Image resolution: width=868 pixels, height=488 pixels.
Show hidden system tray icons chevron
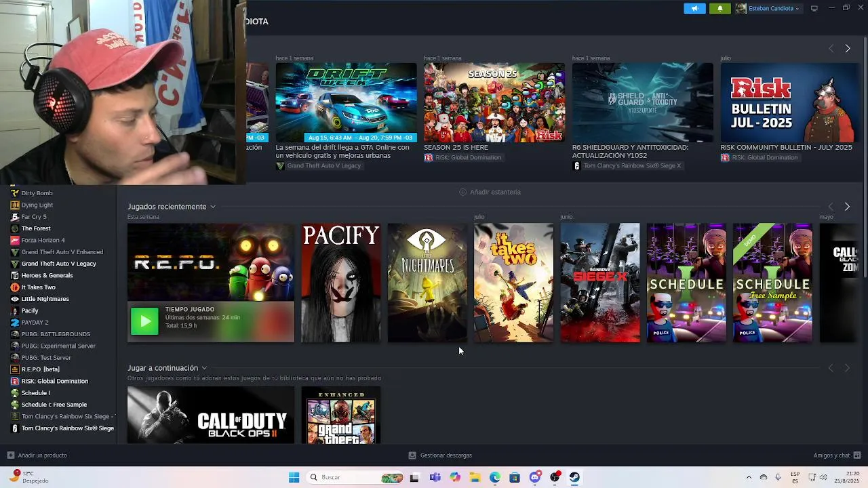pyautogui.click(x=749, y=477)
